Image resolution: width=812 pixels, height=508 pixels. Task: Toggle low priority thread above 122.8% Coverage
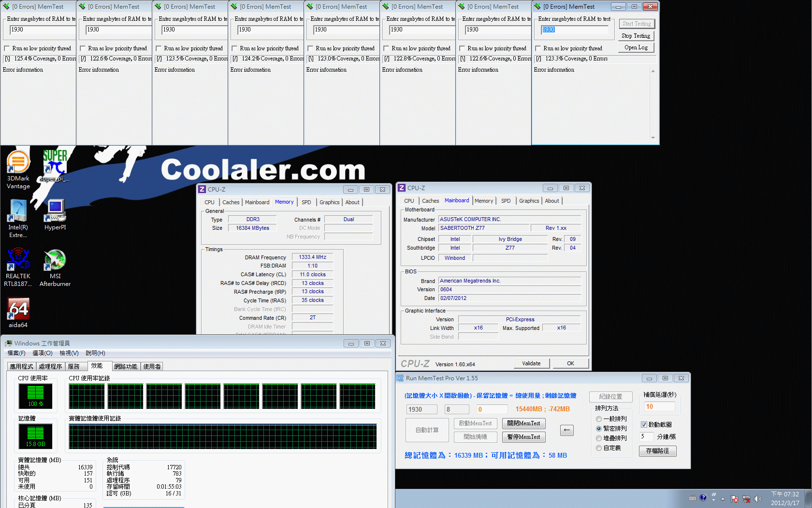(386, 48)
